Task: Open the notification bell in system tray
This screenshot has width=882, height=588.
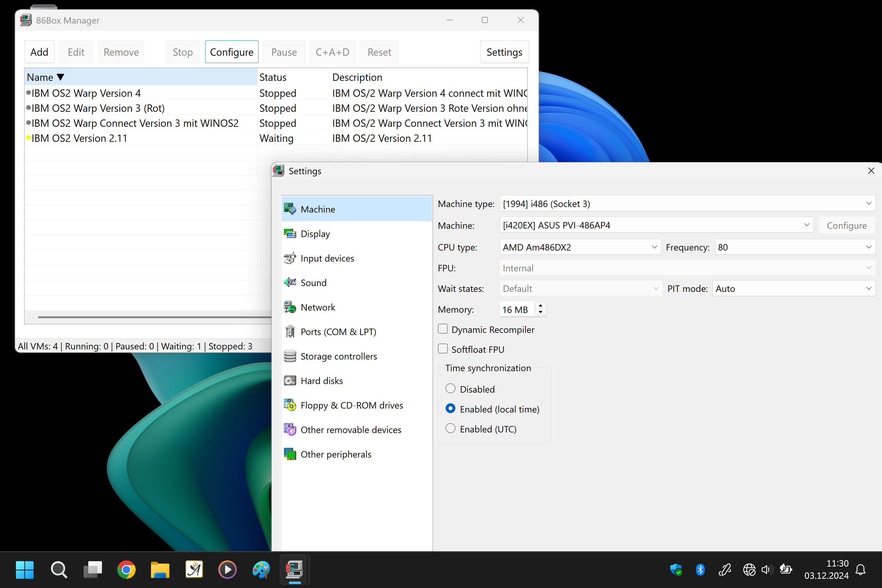Action: tap(861, 570)
